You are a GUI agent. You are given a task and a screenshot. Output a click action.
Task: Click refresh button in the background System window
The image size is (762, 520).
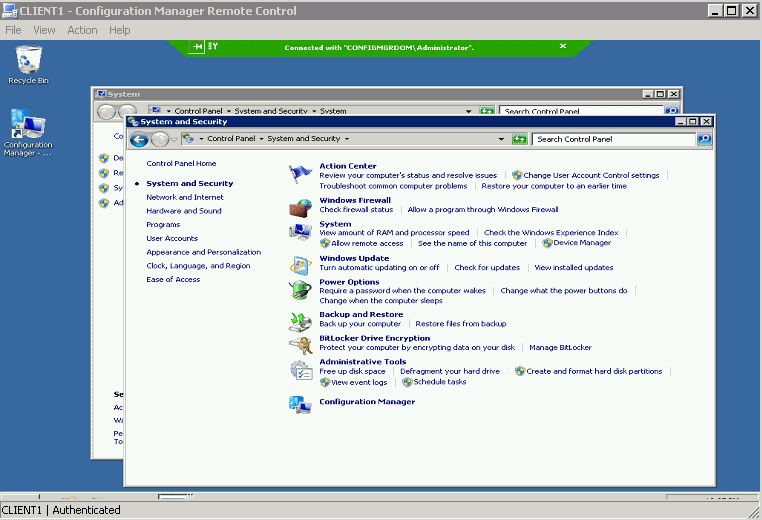pyautogui.click(x=487, y=111)
